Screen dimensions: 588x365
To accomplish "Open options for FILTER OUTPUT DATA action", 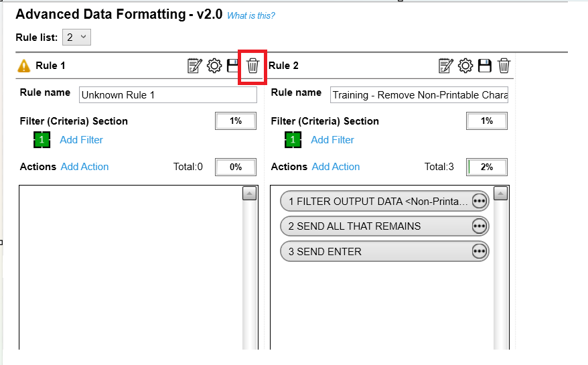I will click(480, 201).
